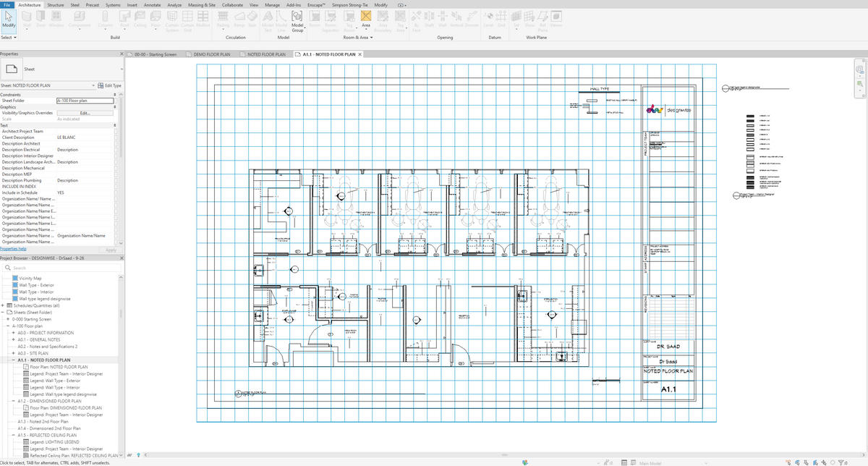Click the Column tool icon
The height and width of the screenshot is (466, 868).
click(106, 17)
